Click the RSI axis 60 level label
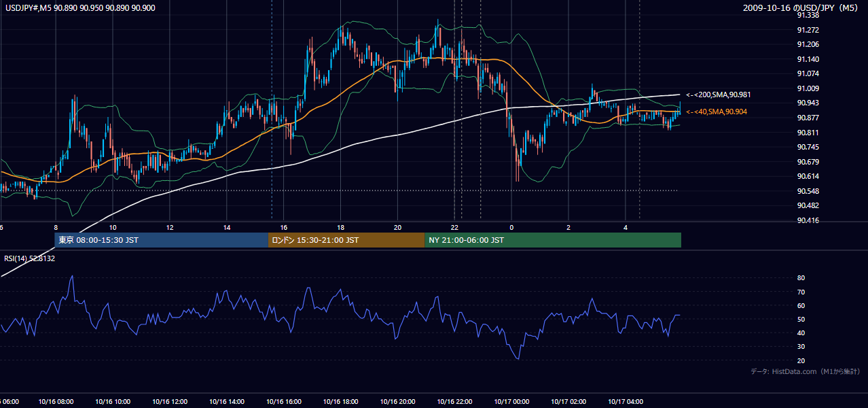 801,305
